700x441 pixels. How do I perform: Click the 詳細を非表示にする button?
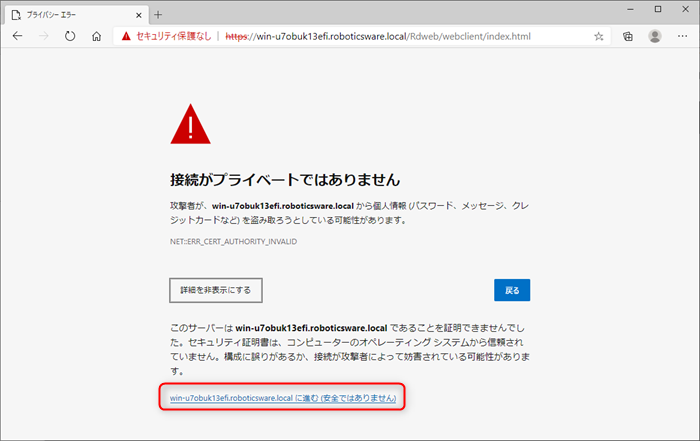pyautogui.click(x=216, y=290)
